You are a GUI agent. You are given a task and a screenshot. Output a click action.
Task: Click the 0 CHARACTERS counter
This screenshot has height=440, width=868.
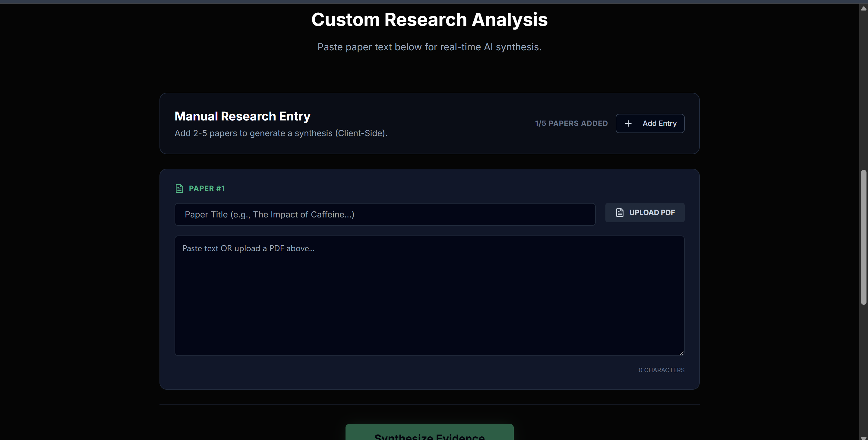coord(661,370)
